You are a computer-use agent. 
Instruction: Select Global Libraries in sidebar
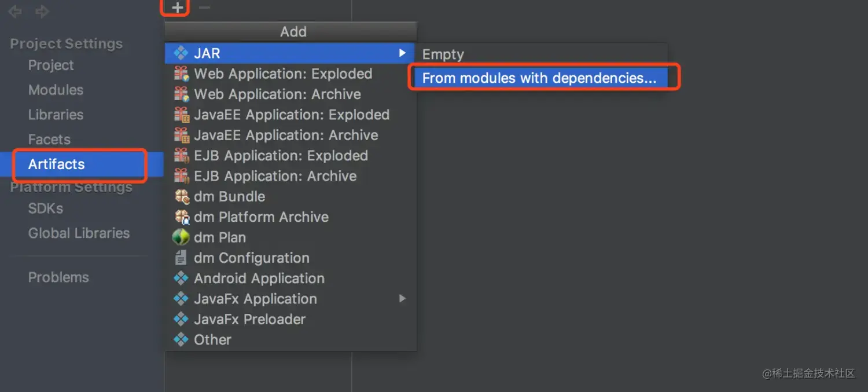click(x=79, y=233)
